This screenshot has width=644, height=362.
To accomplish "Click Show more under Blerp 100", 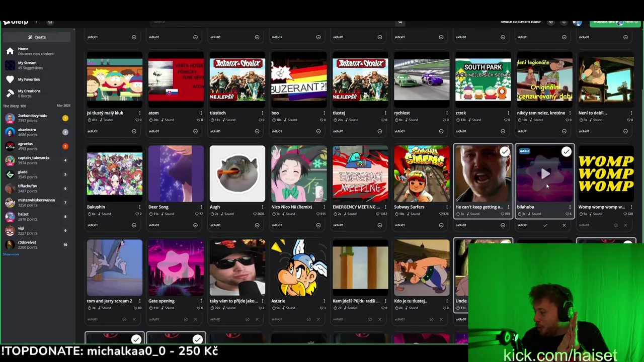I will point(11,254).
